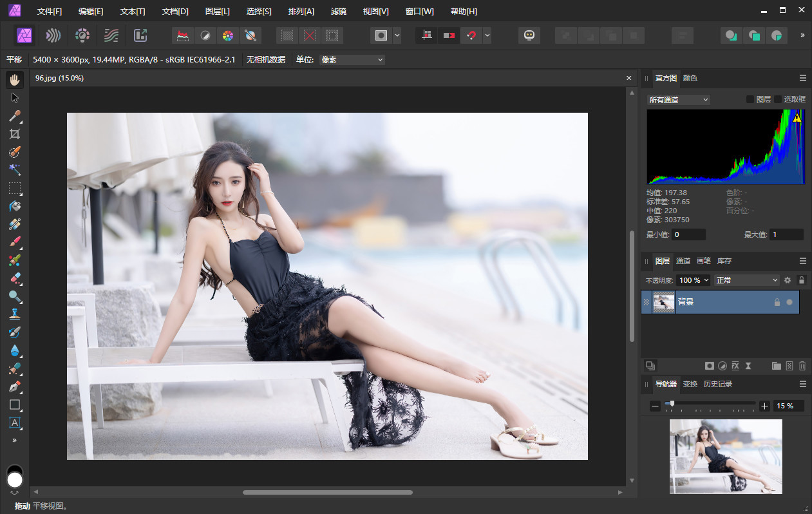This screenshot has width=812, height=514.
Task: Toggle the 图层 checkbox in Histogram panel
Action: (x=750, y=99)
